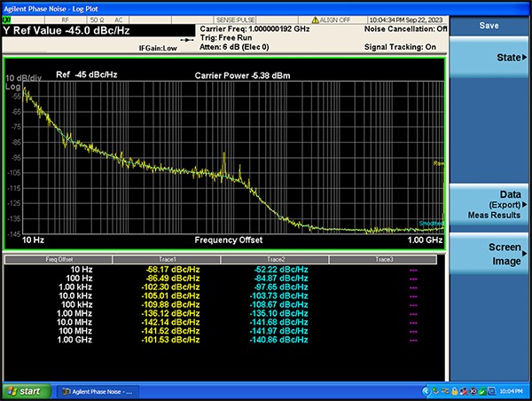Click the -141.52 dBc/Hz Trace1 value
Viewport: 532px width, 401px height.
pos(170,331)
